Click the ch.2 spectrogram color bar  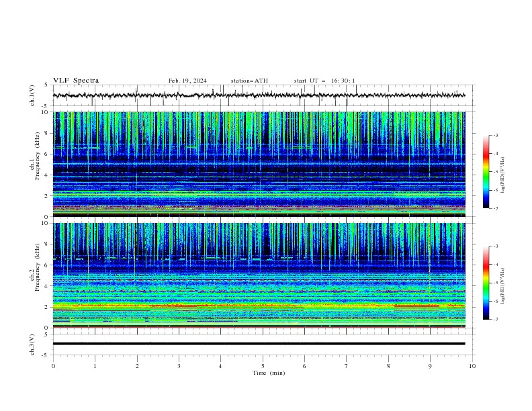coord(486,283)
